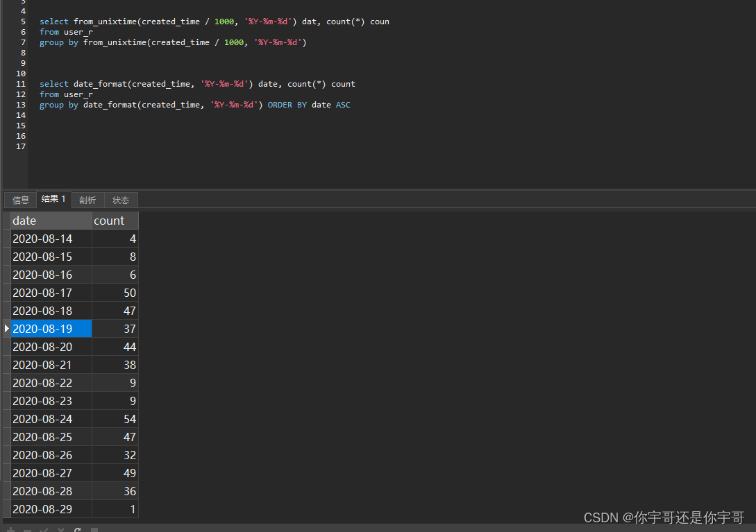Click the count column header
This screenshot has height=532, width=756.
point(115,221)
